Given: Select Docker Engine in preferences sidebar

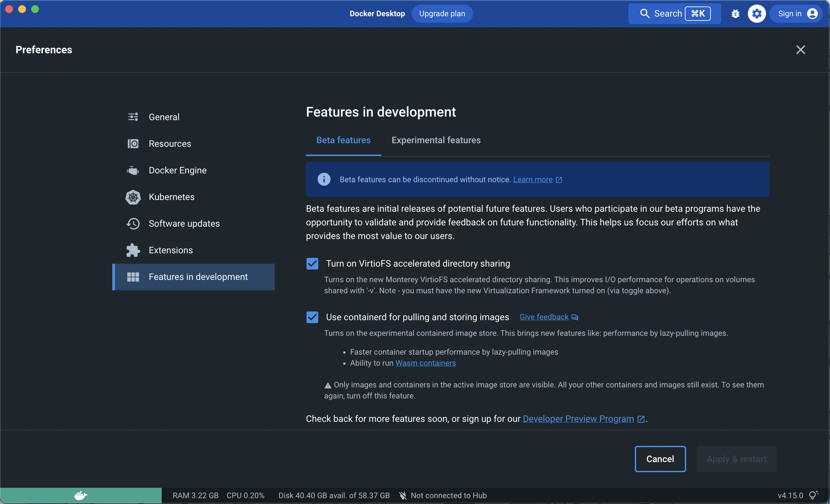Looking at the screenshot, I should (x=193, y=170).
